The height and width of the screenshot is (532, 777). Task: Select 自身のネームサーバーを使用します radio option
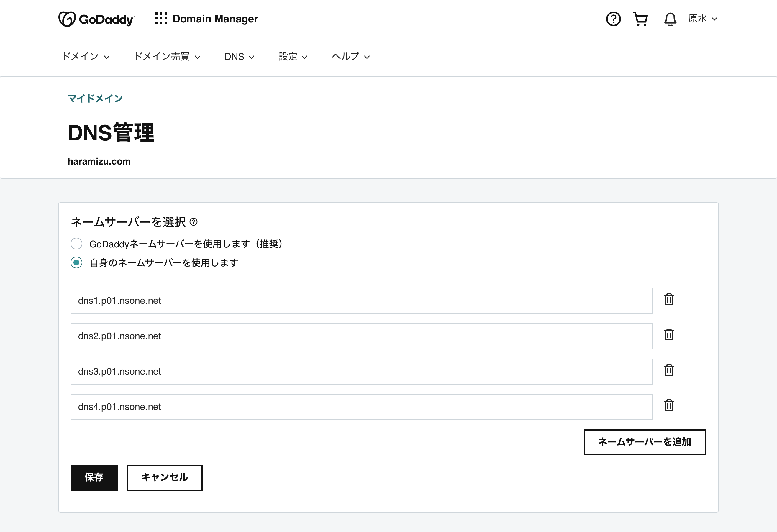tap(77, 262)
